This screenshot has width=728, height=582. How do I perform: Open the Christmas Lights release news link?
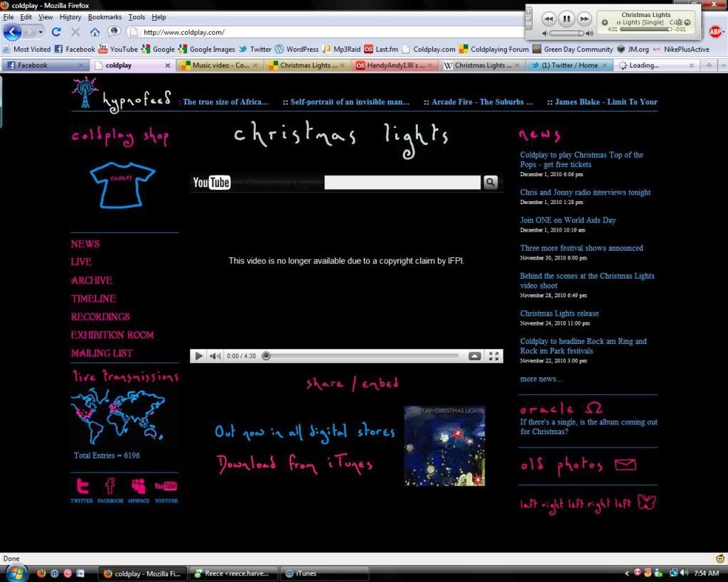[559, 313]
